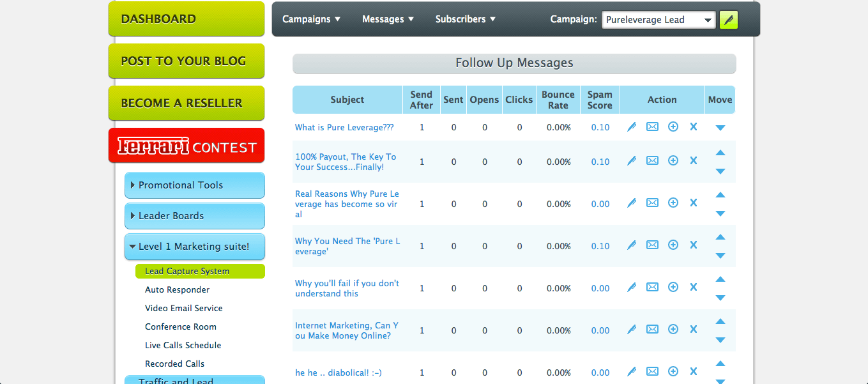Move 'Why you'll fail' message up

coord(720,279)
